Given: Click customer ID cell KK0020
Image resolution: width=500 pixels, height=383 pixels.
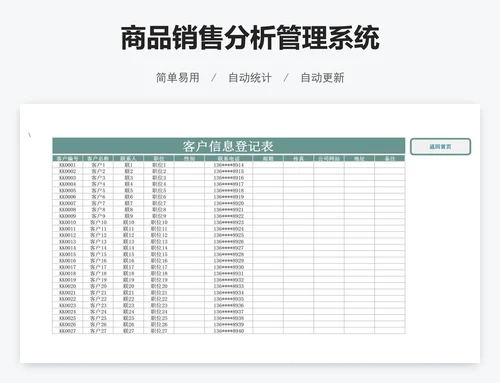Looking at the screenshot, I should click(68, 286).
